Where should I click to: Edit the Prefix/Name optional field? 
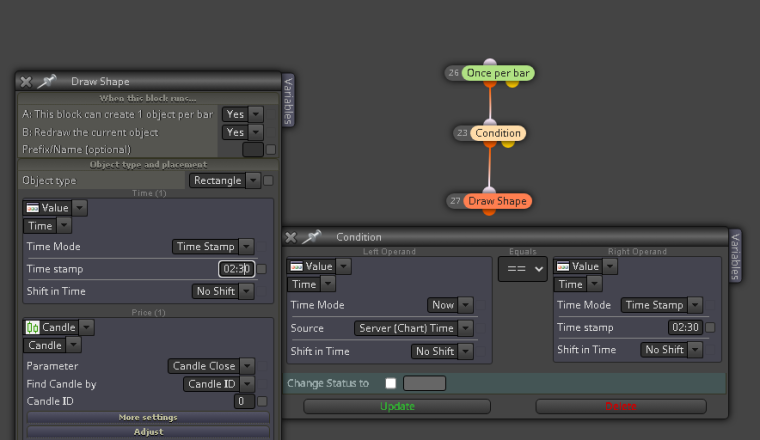(253, 150)
